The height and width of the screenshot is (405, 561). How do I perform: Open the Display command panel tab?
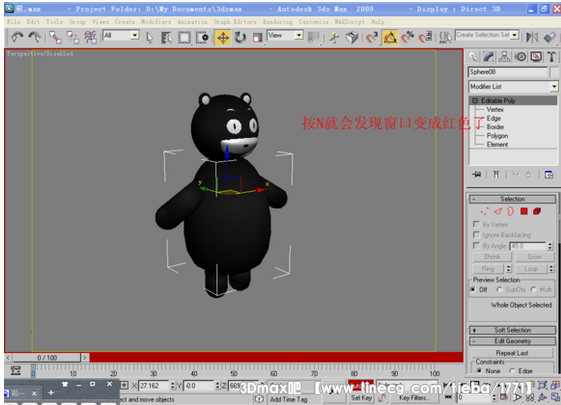tap(536, 57)
